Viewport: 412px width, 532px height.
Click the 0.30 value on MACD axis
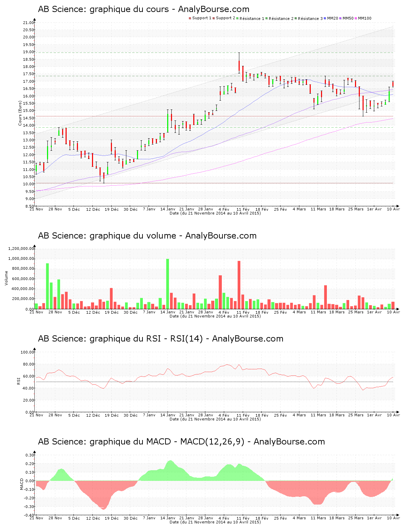30,455
